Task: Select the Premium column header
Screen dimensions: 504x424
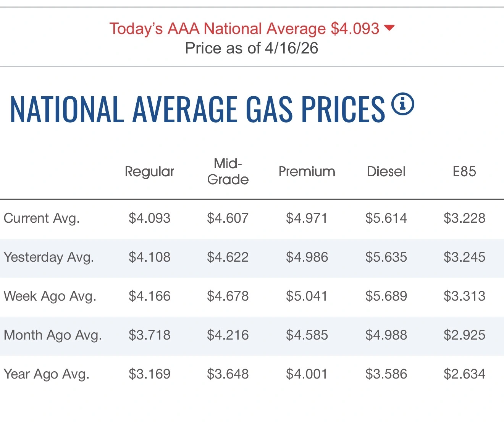Action: (x=307, y=172)
